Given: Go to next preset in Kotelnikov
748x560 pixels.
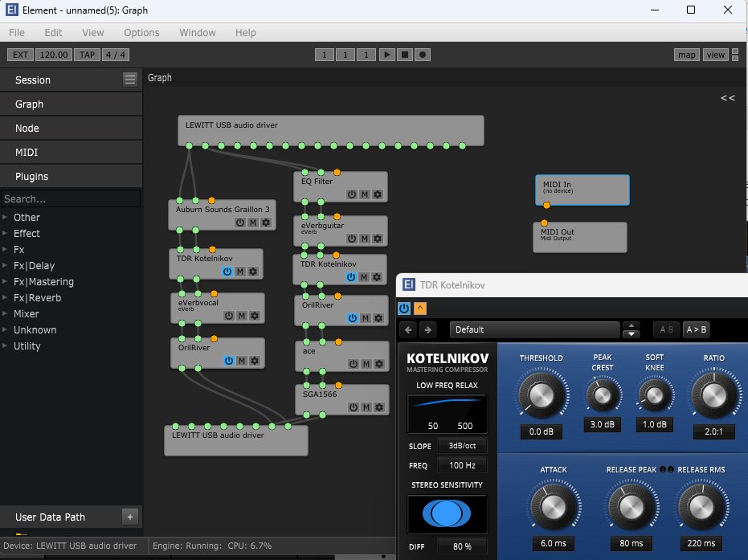Looking at the screenshot, I should [428, 329].
